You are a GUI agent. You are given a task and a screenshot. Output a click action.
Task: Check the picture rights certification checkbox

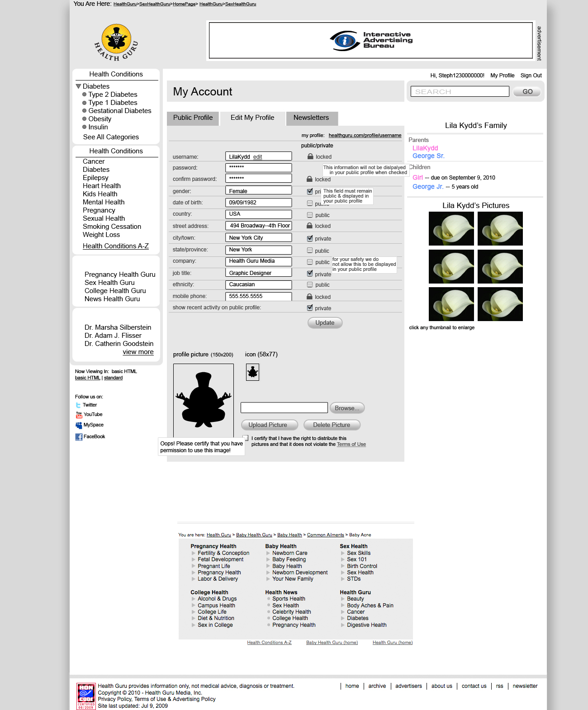246,438
